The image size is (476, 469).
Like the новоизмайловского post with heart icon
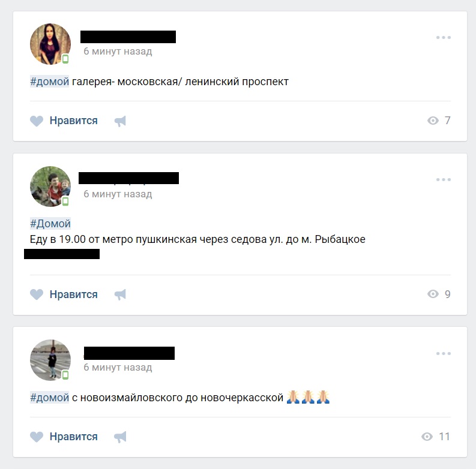(x=37, y=437)
